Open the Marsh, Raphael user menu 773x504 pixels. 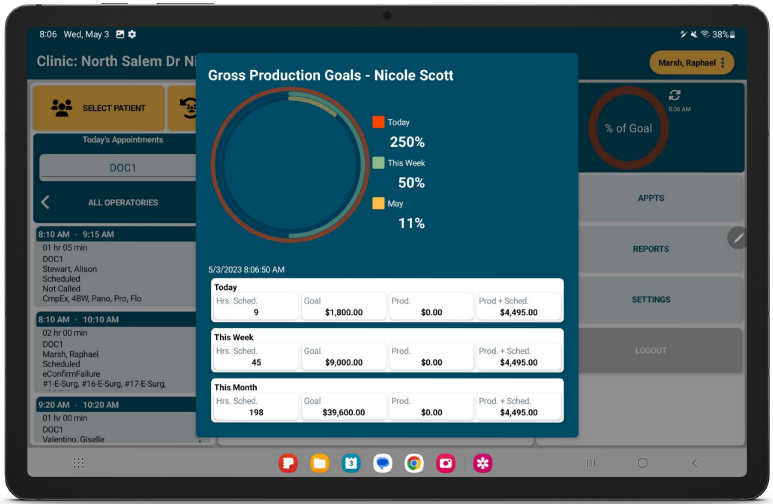692,63
